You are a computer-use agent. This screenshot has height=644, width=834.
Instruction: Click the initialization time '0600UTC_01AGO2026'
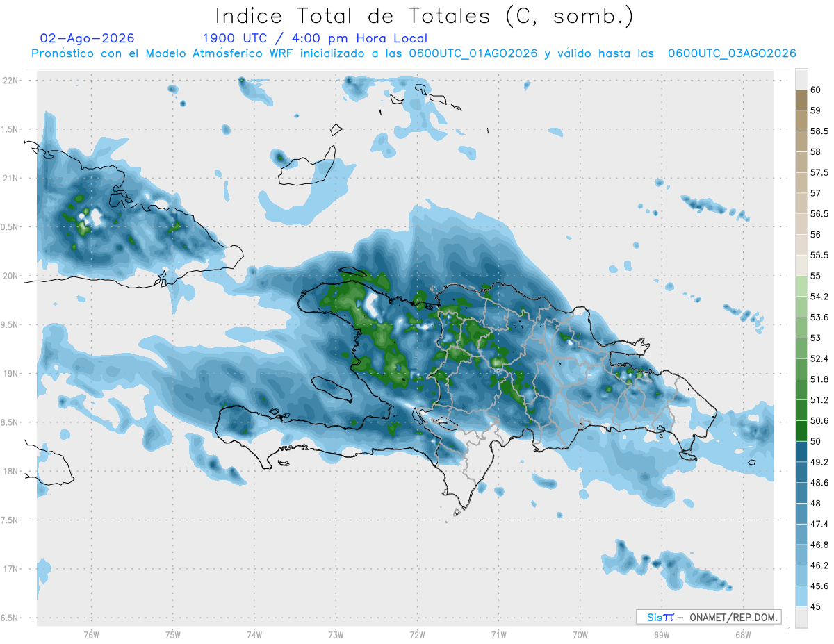(473, 53)
